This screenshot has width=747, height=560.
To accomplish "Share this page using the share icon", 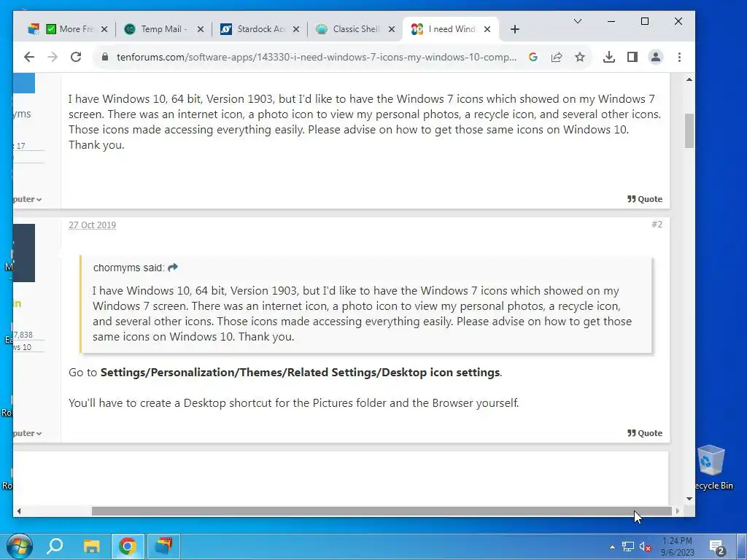I will pos(557,57).
